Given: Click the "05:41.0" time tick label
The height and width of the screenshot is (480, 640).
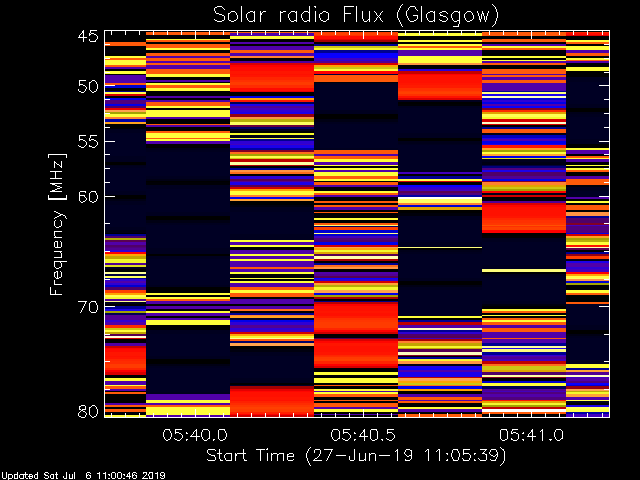Looking at the screenshot, I should click(x=531, y=435).
